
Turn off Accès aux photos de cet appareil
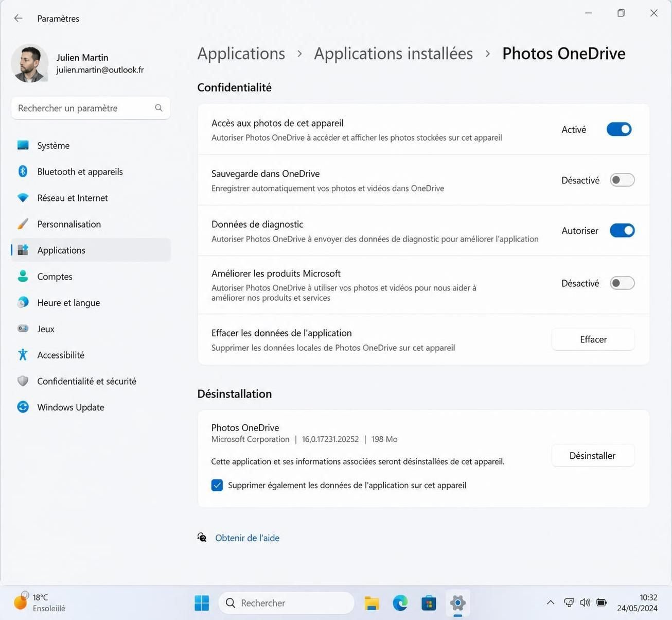click(619, 129)
